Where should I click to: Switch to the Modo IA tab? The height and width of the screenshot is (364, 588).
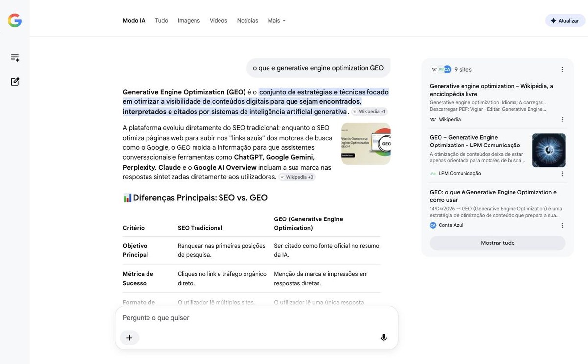(x=134, y=21)
